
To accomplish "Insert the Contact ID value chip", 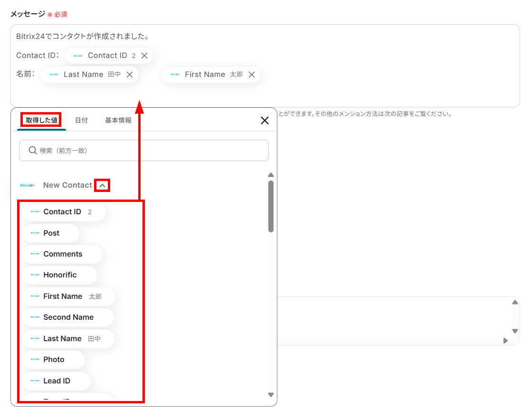I will [64, 212].
